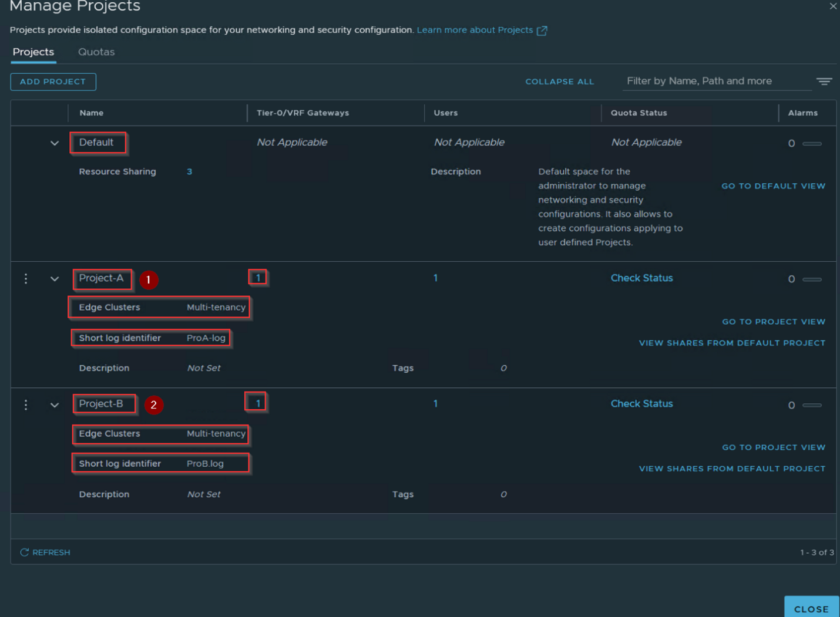
Task: Click the filter lines icon beside search
Action: [824, 82]
